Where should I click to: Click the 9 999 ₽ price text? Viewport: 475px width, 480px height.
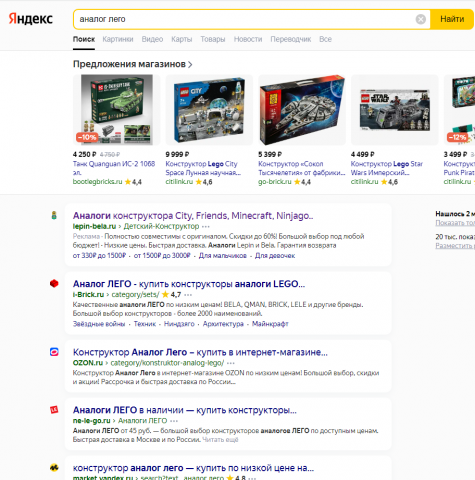point(177,154)
